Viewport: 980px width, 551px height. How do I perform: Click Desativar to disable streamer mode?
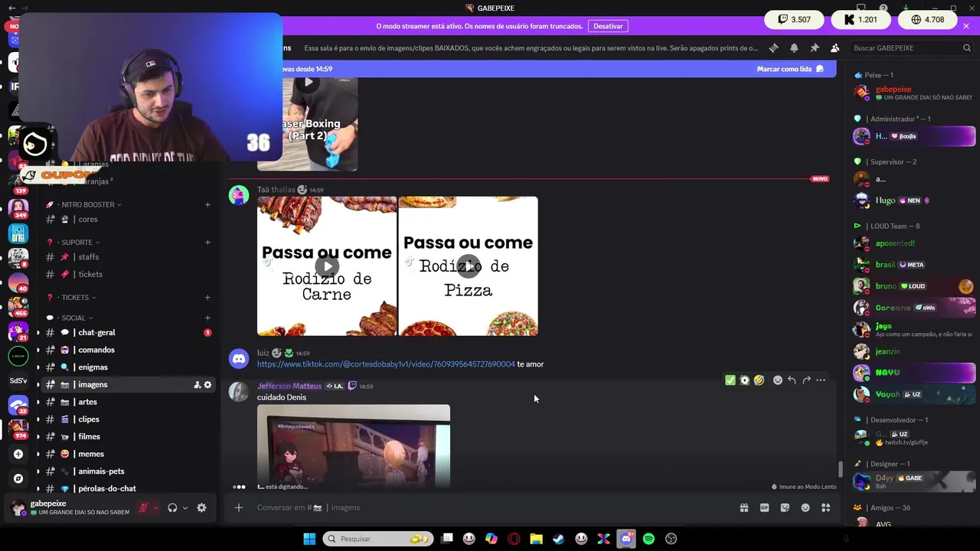click(x=608, y=26)
